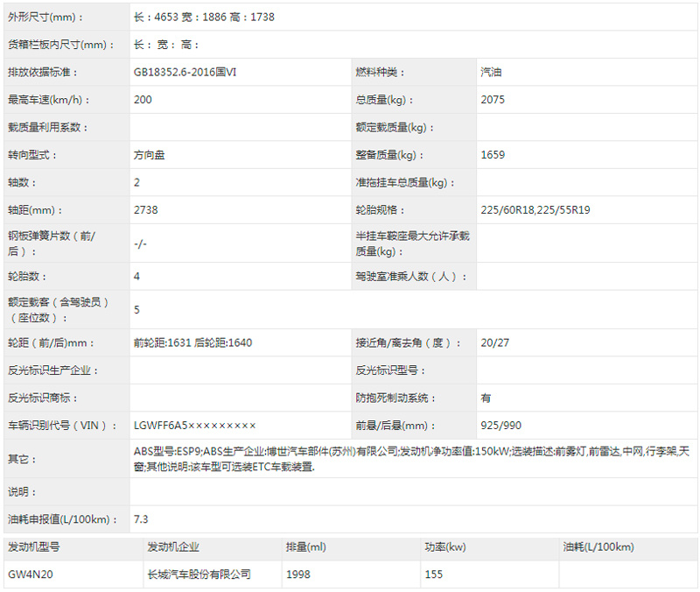Click the 转向型式 label
This screenshot has height=592, width=700.
coord(32,155)
